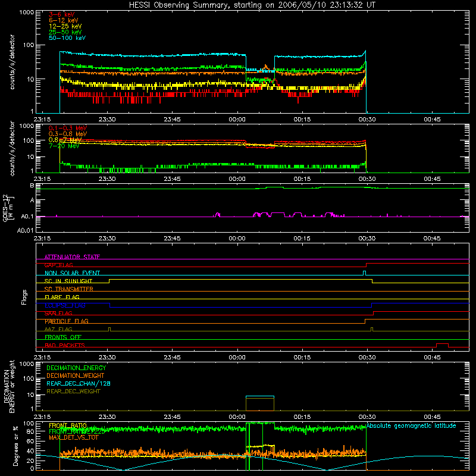Viewport: 476px width, 476px height.
Task: Select the "GAP_FLAG" label
Action: click(58, 265)
